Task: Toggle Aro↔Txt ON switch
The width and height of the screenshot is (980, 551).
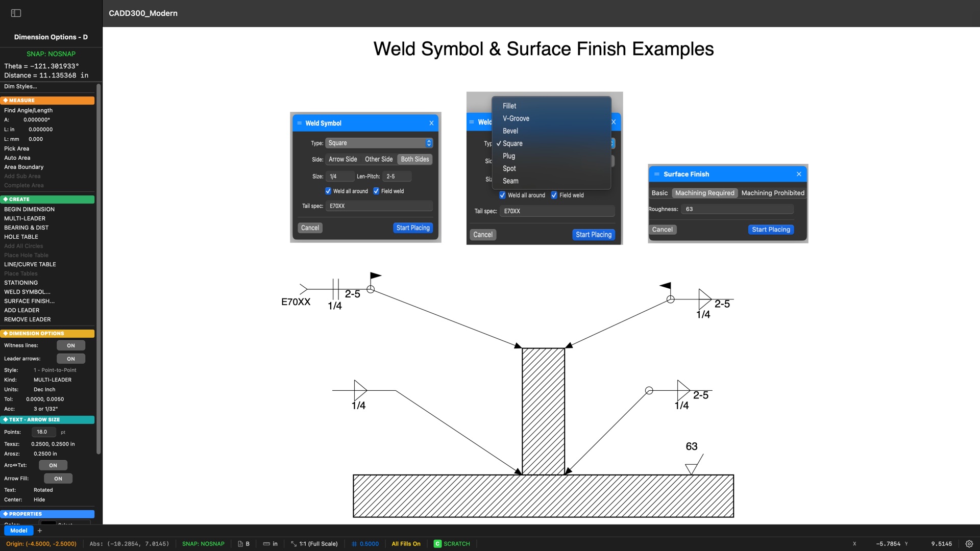Action: 53,465
